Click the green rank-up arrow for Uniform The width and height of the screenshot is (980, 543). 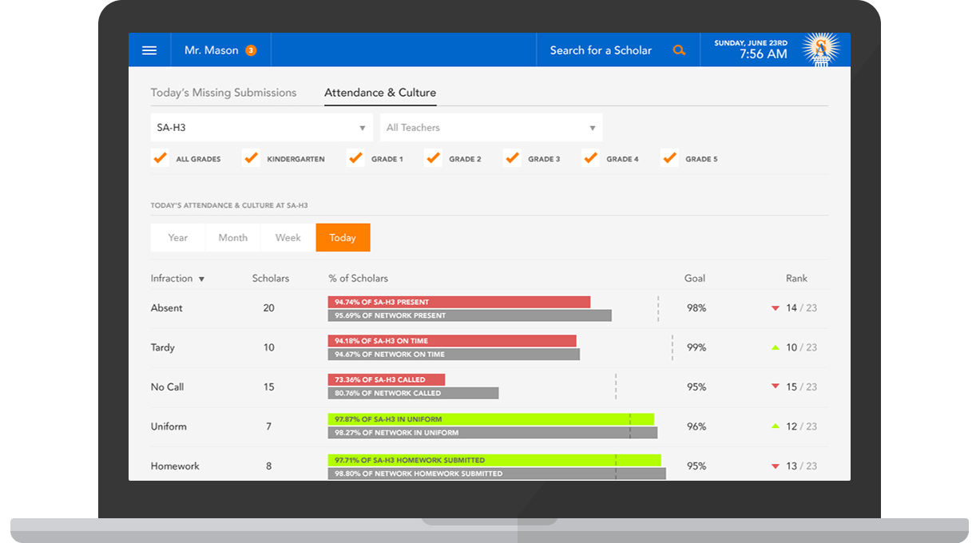pyautogui.click(x=775, y=426)
